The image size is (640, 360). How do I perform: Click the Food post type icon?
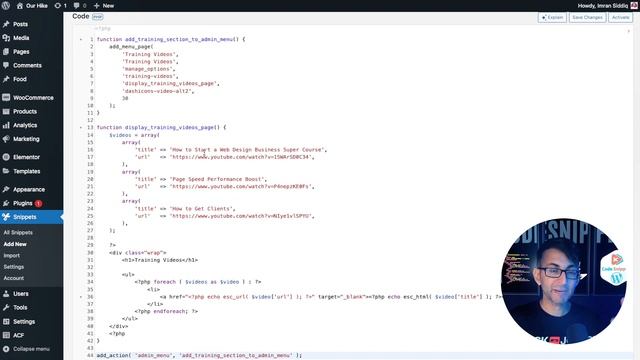point(6,79)
